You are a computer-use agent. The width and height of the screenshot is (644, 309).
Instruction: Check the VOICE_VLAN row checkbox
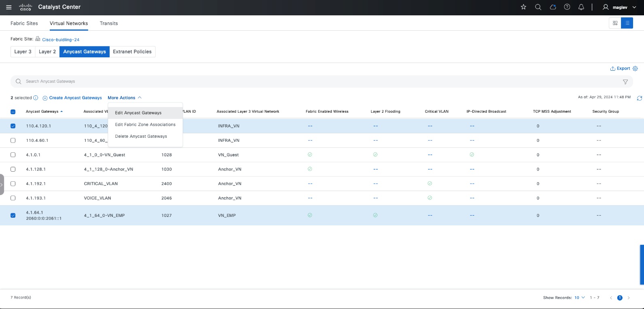coord(13,198)
